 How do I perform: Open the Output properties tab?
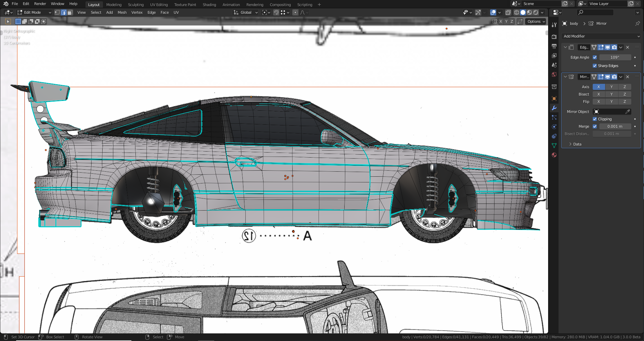[x=554, y=46]
